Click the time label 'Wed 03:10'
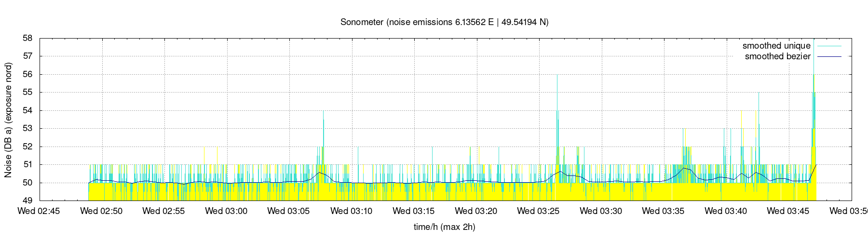The image size is (868, 241). click(x=352, y=211)
